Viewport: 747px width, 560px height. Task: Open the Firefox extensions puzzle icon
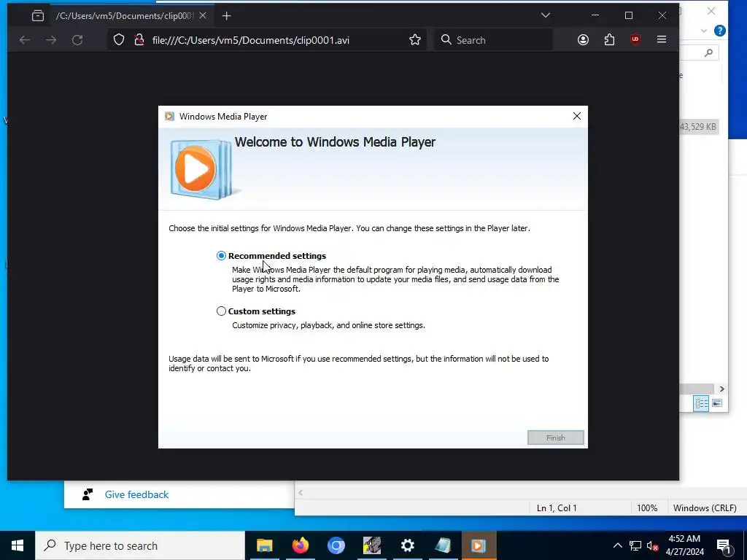(x=609, y=40)
